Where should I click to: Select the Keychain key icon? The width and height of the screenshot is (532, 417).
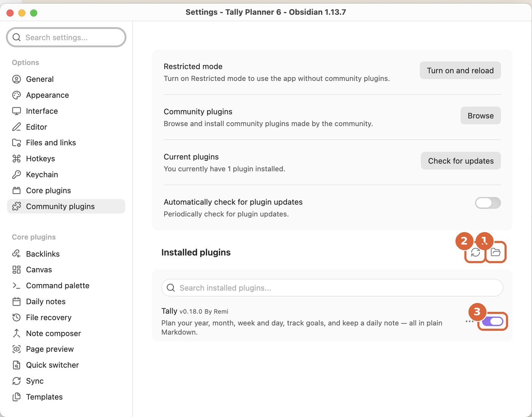[16, 175]
